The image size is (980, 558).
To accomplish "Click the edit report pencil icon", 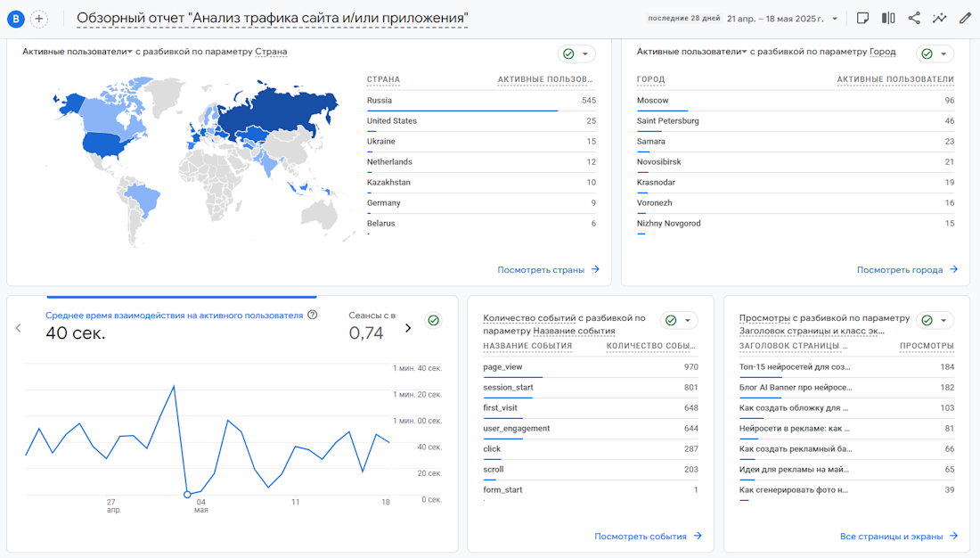I will coord(965,18).
